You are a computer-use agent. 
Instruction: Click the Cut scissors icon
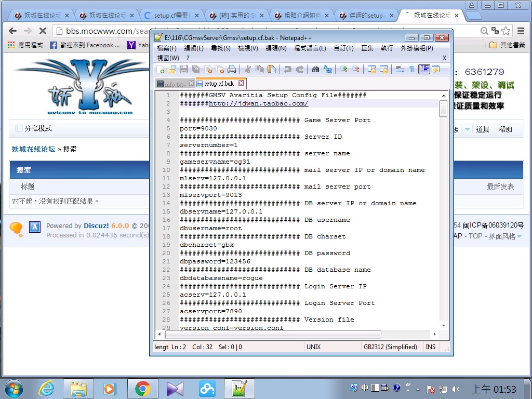[247, 69]
